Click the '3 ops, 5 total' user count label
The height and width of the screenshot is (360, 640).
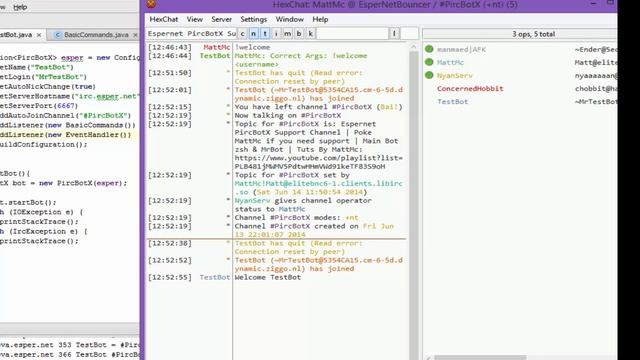coord(533,34)
